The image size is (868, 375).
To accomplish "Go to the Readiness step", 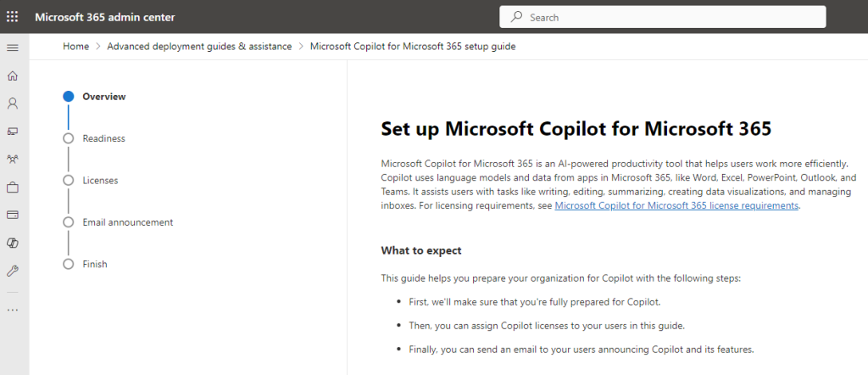I will point(103,138).
